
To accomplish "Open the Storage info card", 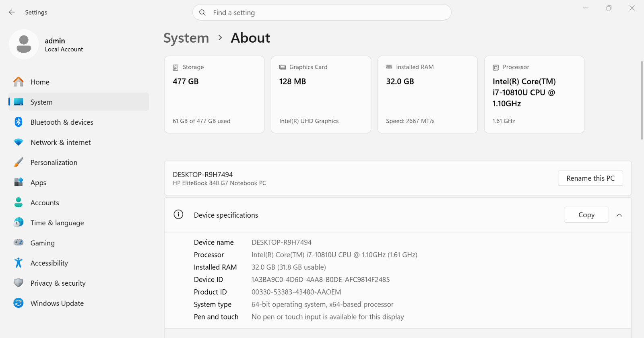I will point(214,95).
